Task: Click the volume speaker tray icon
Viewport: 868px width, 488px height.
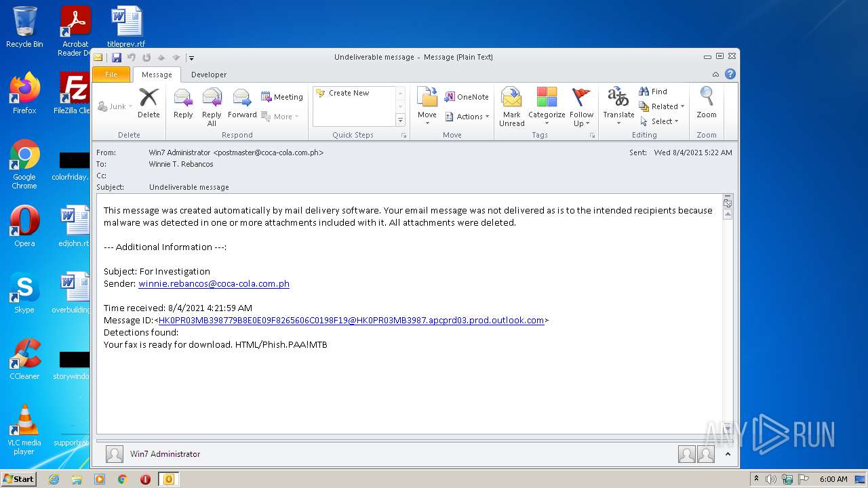Action: [x=771, y=479]
